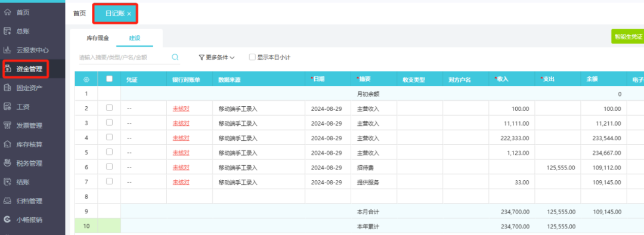The image size is (644, 235).
Task: Check the row 6 招待费 checkbox
Action: point(109,166)
